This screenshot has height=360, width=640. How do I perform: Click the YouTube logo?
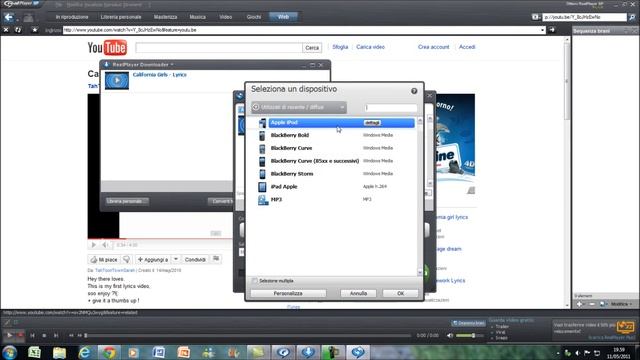point(107,48)
